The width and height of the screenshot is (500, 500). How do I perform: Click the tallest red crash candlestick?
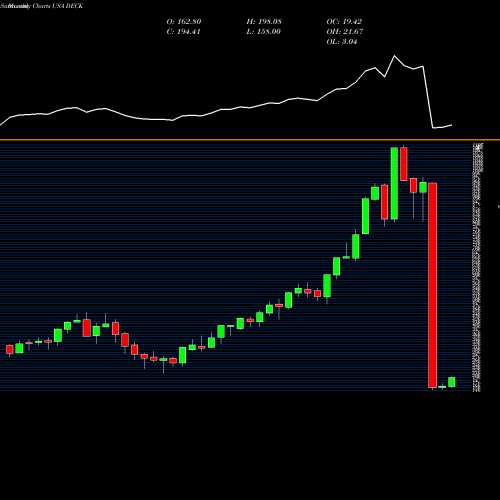click(x=432, y=285)
